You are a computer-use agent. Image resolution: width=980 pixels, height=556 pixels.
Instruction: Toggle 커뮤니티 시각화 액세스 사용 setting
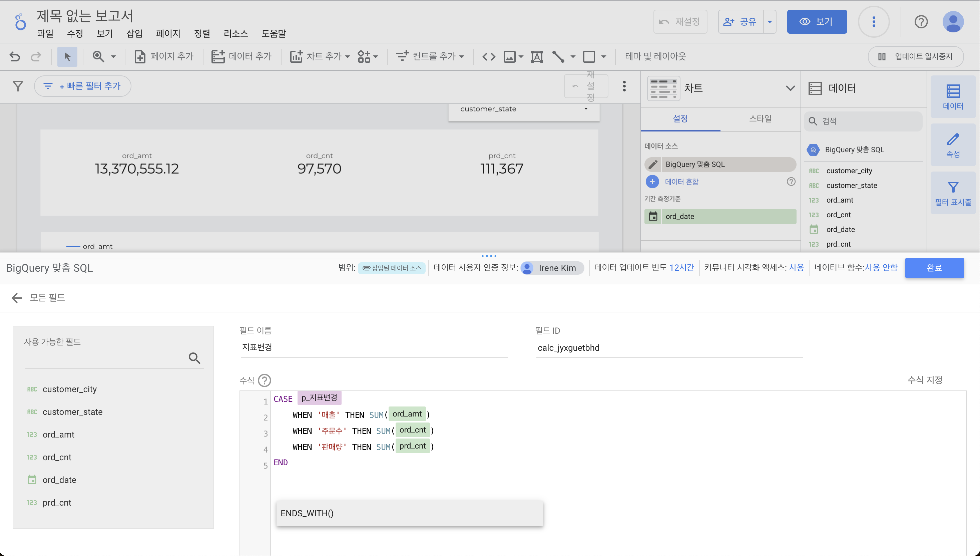click(x=796, y=268)
